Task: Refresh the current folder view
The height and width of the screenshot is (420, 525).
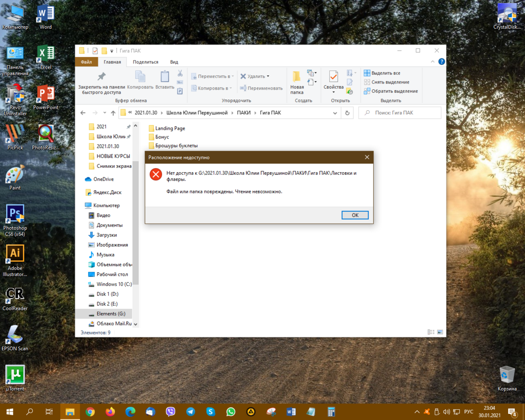Action: [x=347, y=113]
